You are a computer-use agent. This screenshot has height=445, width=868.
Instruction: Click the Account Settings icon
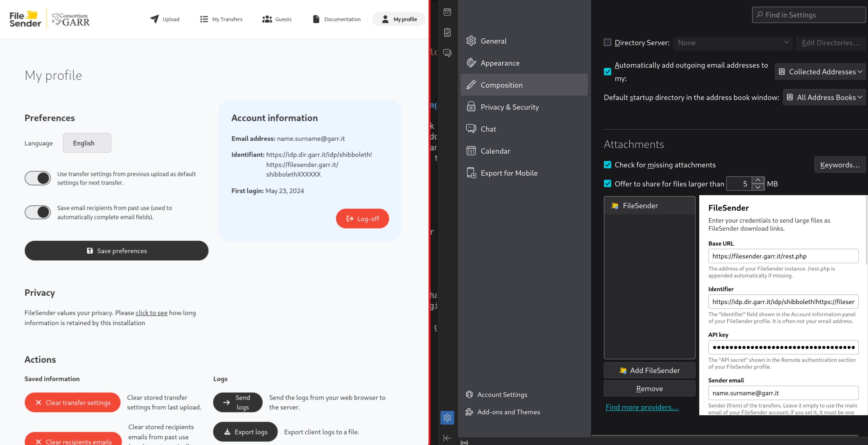pyautogui.click(x=469, y=394)
